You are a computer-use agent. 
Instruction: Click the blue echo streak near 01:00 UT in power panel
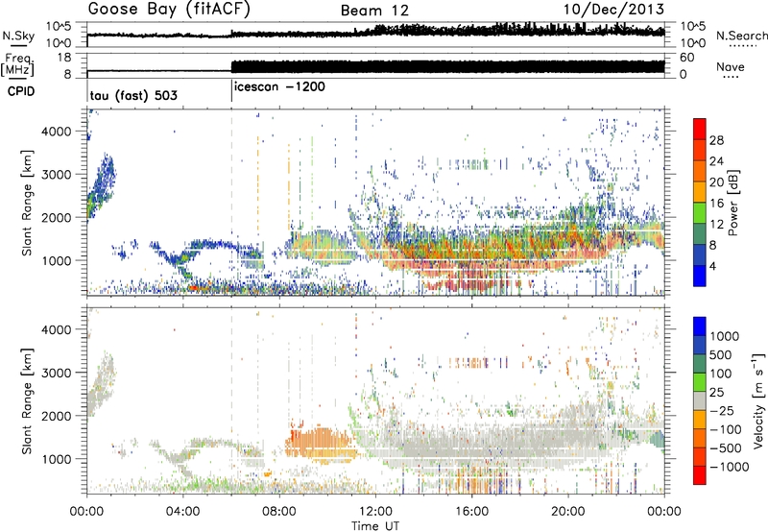102,186
